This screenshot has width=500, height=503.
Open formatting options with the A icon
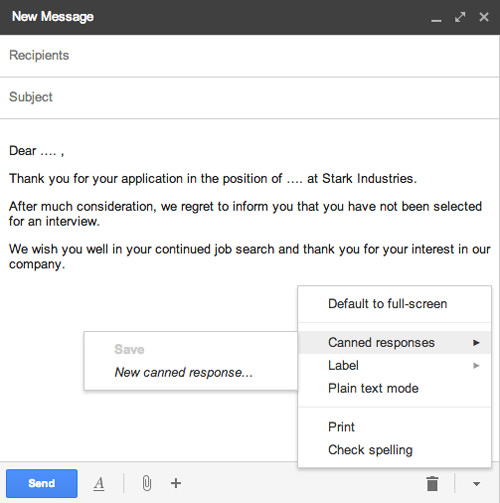tap(99, 483)
